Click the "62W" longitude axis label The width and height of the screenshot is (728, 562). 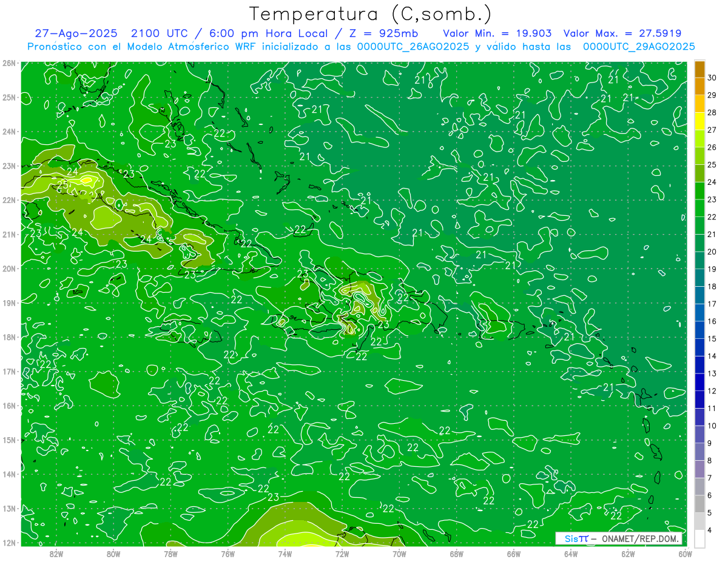628,553
